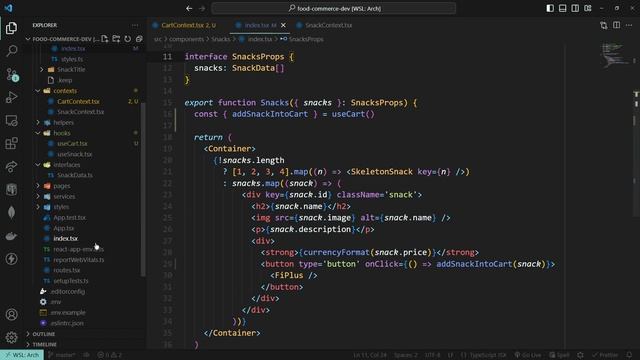The image size is (640, 360).
Task: Collapse all folders in Explorer
Action: pos(139,39)
